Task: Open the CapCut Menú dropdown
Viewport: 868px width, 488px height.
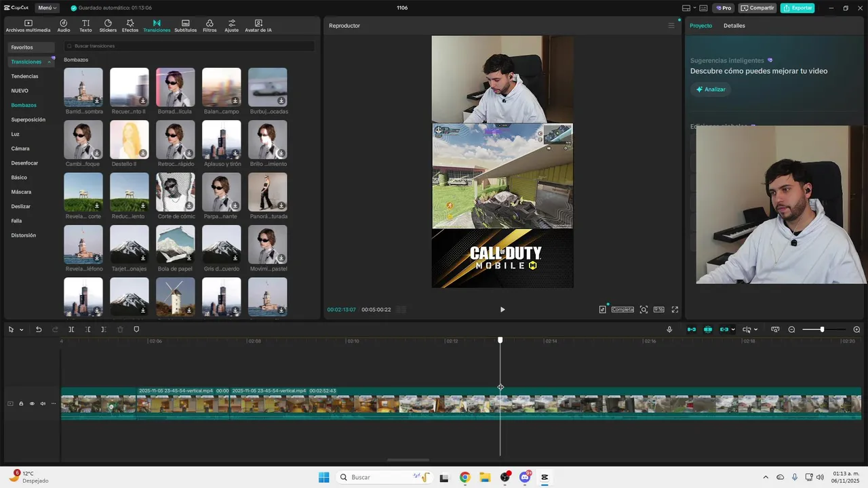Action: [47, 8]
